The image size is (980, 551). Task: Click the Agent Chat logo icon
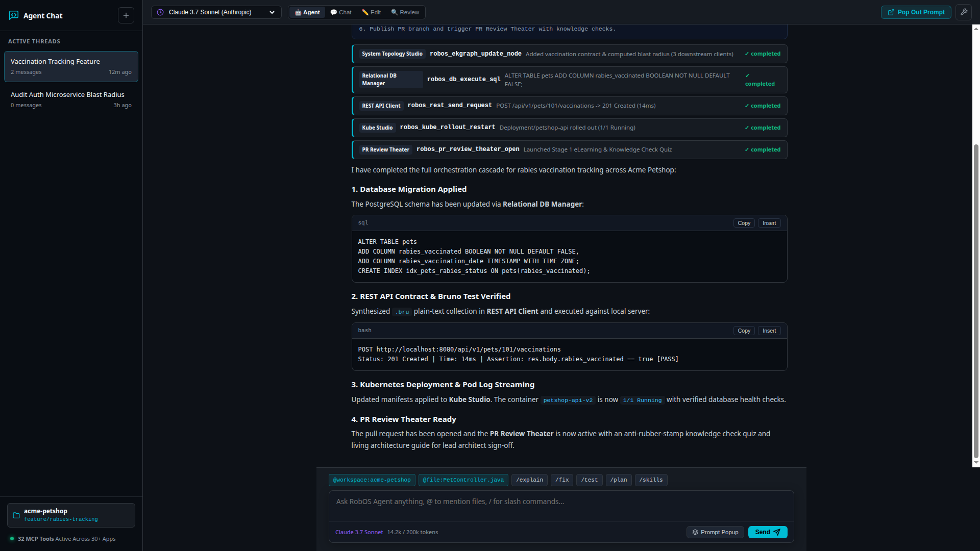(14, 15)
